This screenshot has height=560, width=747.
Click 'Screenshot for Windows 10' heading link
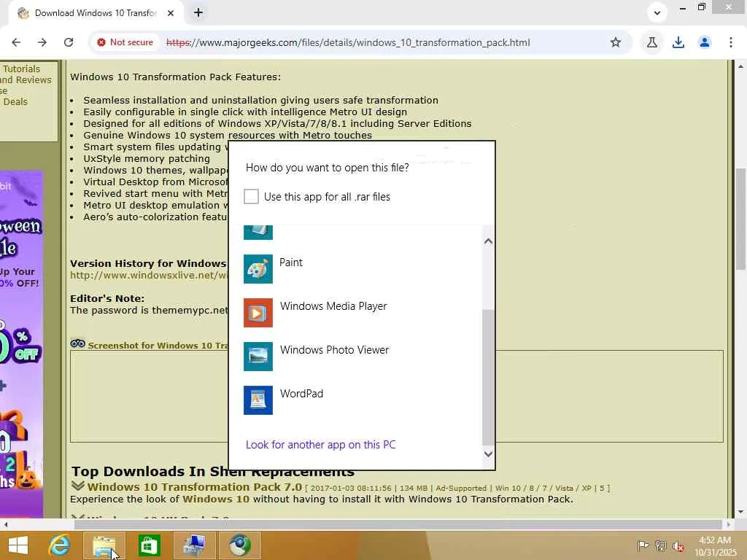coord(158,346)
